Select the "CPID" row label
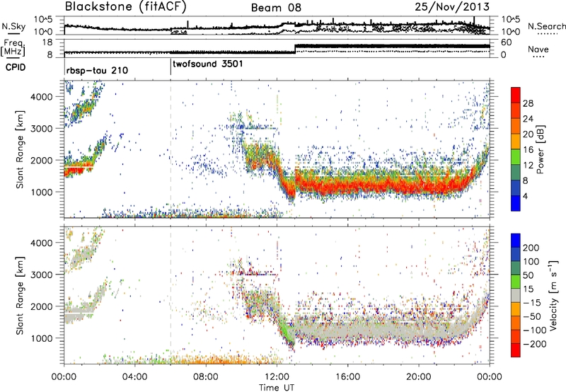Image resolution: width=566 pixels, height=392 pixels. pos(15,67)
